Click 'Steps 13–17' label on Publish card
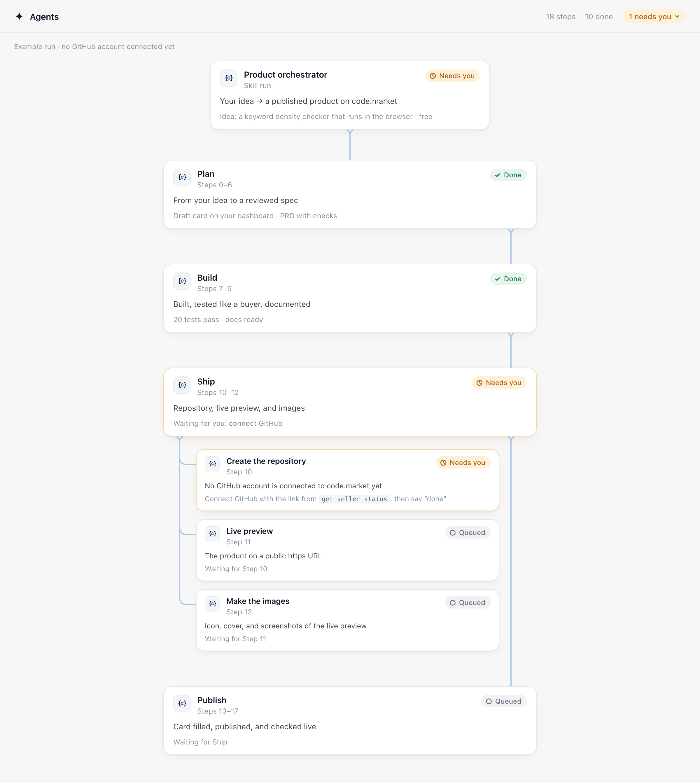The height and width of the screenshot is (783, 700). tap(218, 712)
